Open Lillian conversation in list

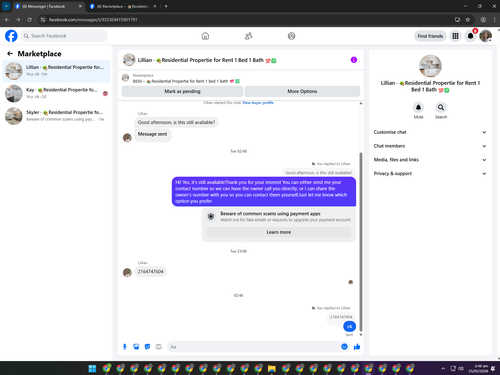(56, 71)
